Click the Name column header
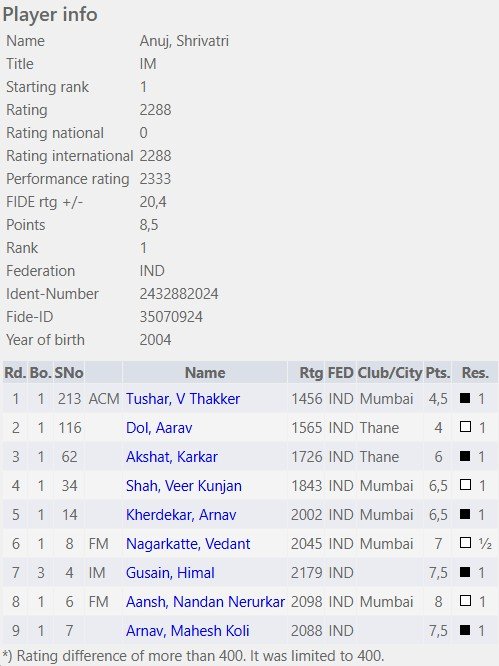This screenshot has height=666, width=499. pyautogui.click(x=205, y=373)
